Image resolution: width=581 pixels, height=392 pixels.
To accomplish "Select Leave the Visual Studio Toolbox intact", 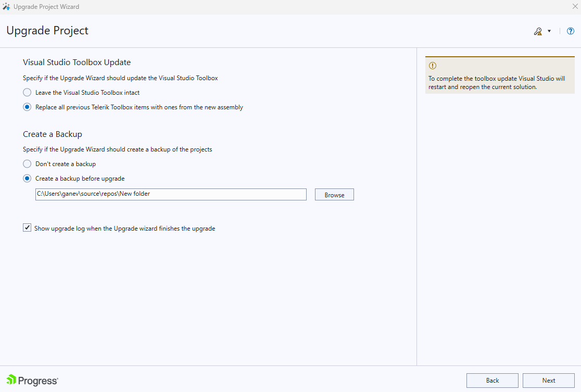I will click(27, 92).
